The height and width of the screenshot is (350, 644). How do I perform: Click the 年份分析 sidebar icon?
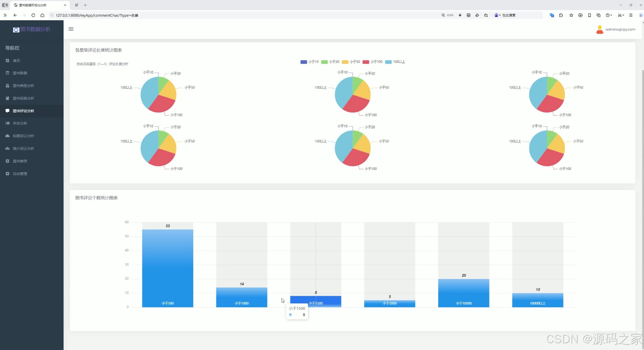coord(7,123)
